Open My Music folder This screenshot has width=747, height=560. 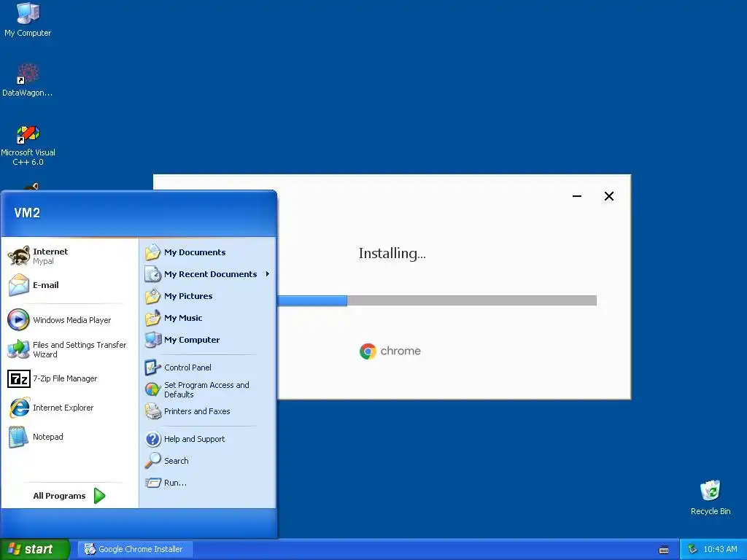208,318
